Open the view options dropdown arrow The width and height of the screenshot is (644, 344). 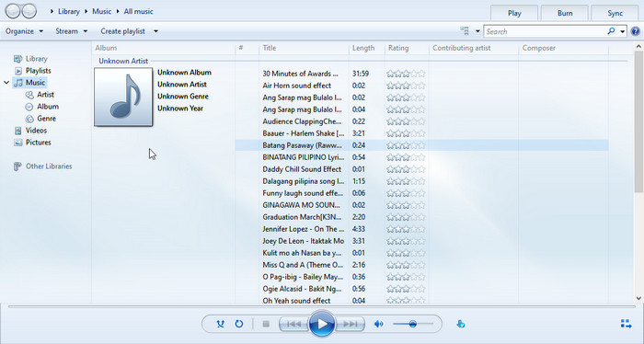[477, 31]
